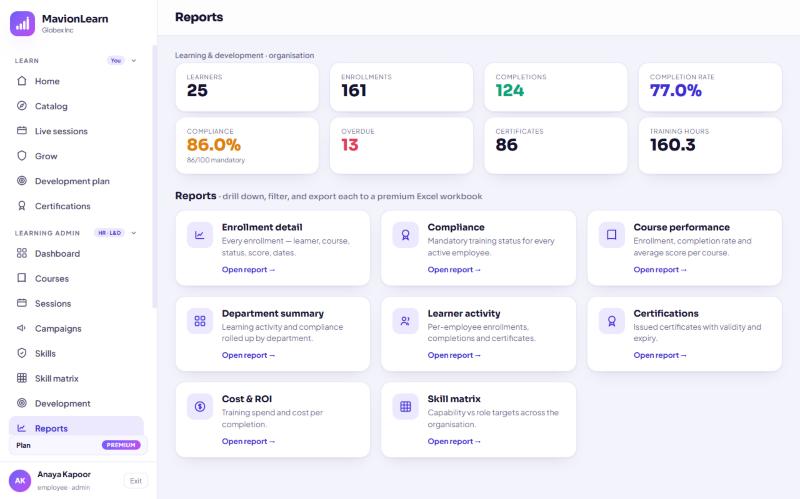Click the sidebar scrollbar
Image resolution: width=800 pixels, height=499 pixels.
(154, 176)
